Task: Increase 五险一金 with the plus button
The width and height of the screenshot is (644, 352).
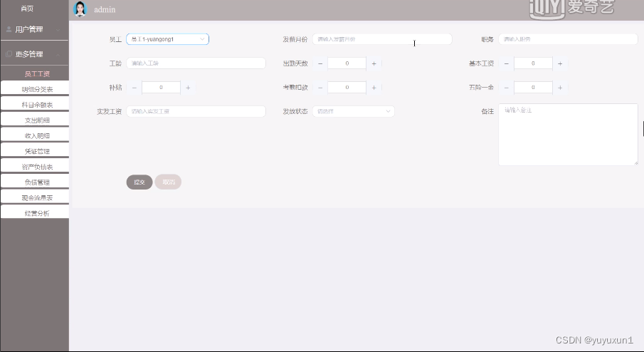Action: click(x=560, y=88)
